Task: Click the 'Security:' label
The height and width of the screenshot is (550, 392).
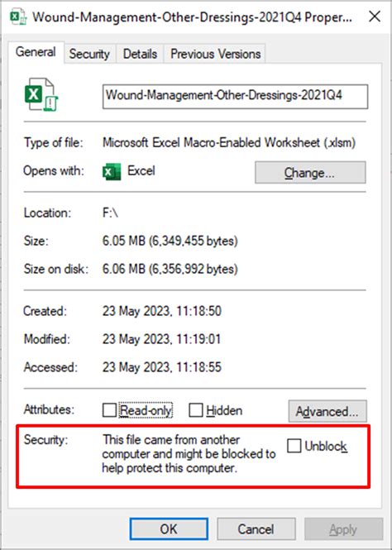Action: (45, 440)
